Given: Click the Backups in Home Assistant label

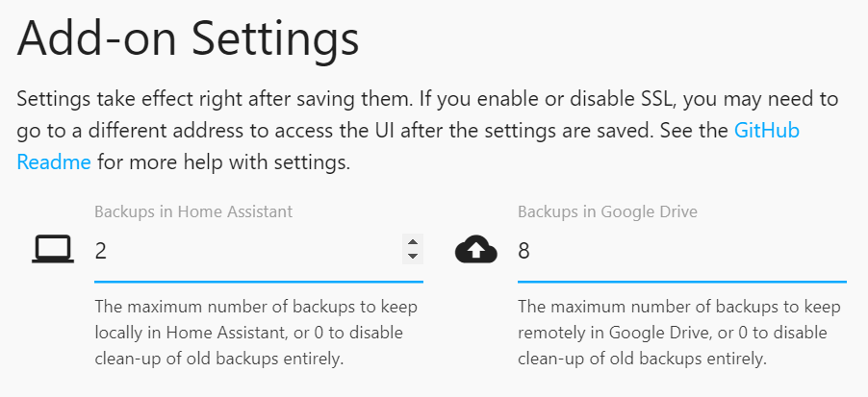Looking at the screenshot, I should [x=193, y=211].
